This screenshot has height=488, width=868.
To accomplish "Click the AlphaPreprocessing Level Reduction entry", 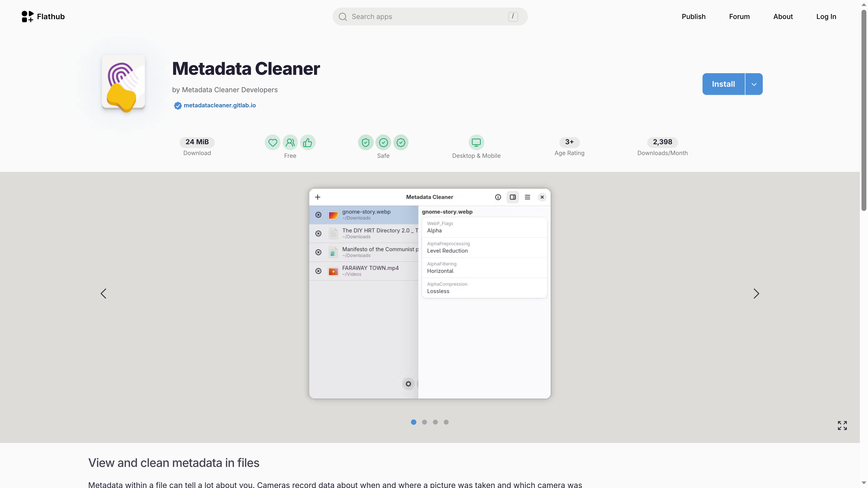I will click(x=484, y=248).
